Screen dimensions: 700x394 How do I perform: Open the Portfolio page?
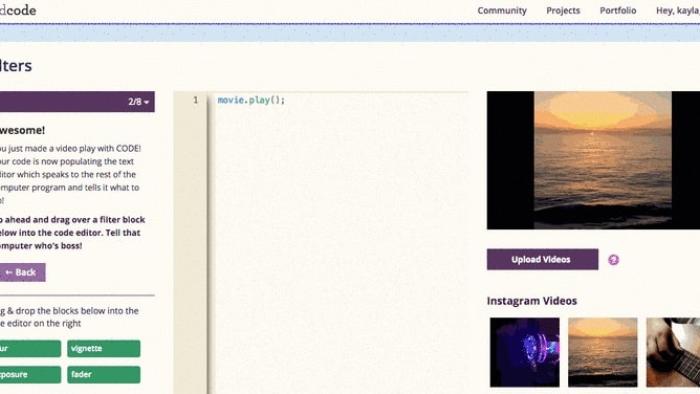(618, 10)
